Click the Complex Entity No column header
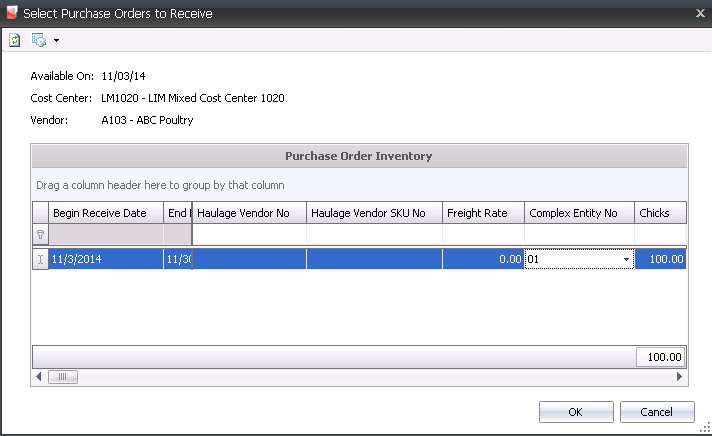 [x=579, y=213]
